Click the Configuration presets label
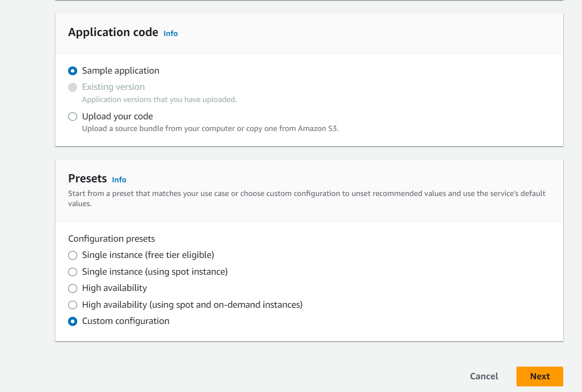The image size is (582, 392). [111, 238]
